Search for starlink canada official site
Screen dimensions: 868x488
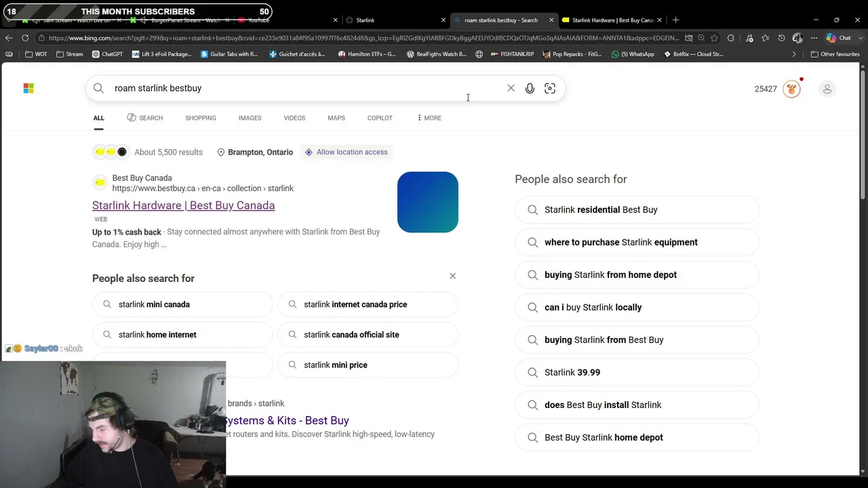click(x=368, y=335)
